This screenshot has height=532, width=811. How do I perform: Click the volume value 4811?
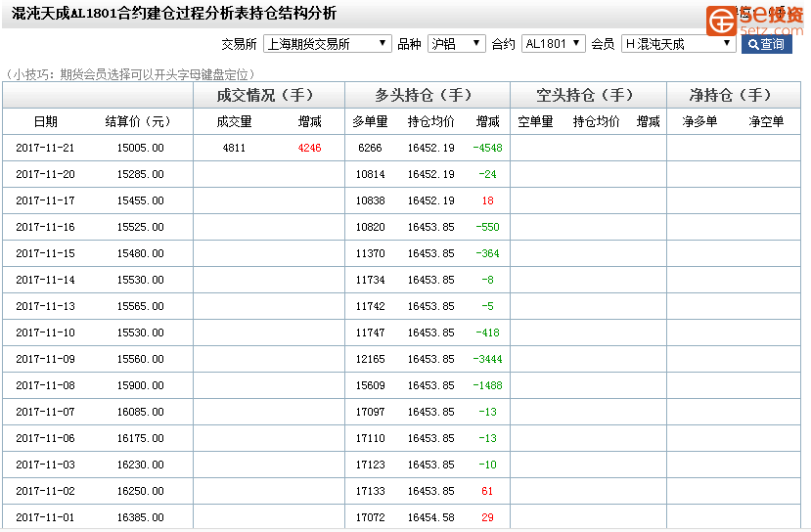click(x=234, y=148)
